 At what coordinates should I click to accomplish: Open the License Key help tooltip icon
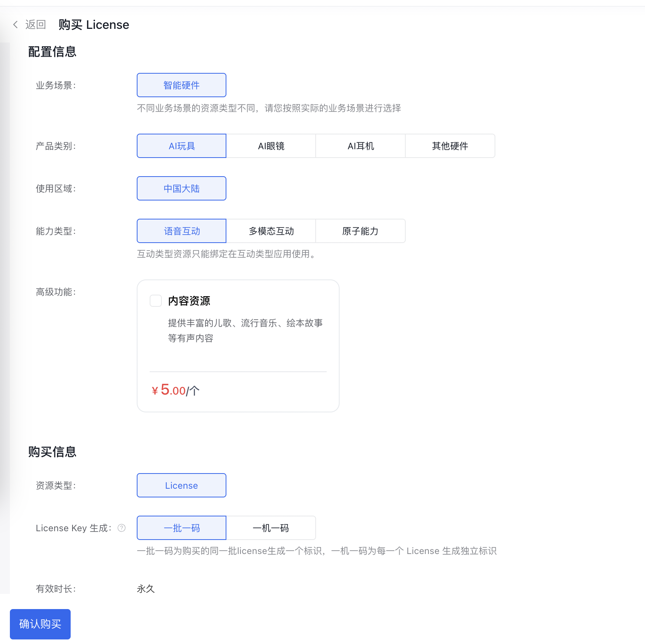(x=122, y=528)
